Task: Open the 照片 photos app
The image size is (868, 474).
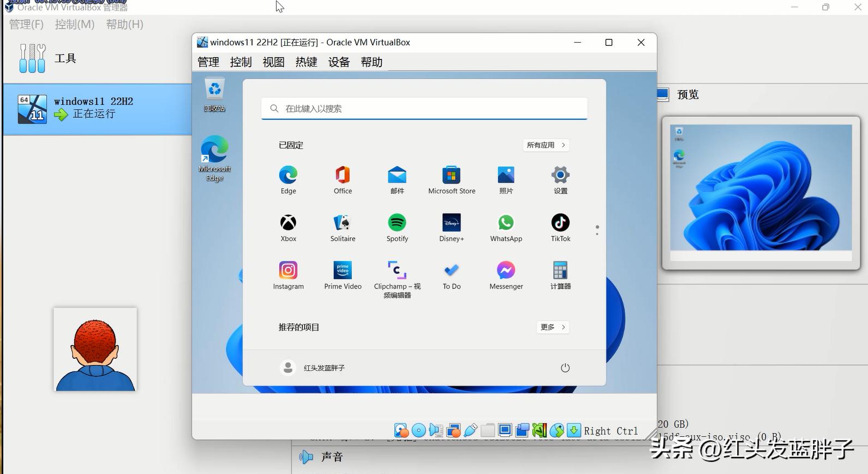Action: pos(506,180)
